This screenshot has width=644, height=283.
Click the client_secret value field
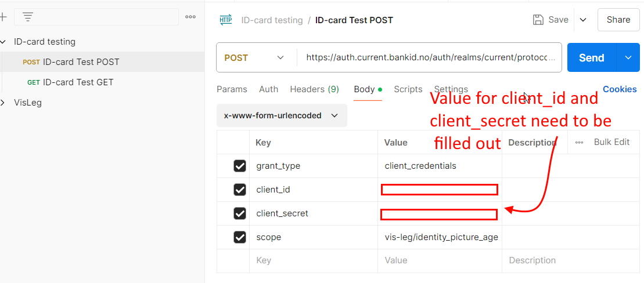tap(440, 214)
